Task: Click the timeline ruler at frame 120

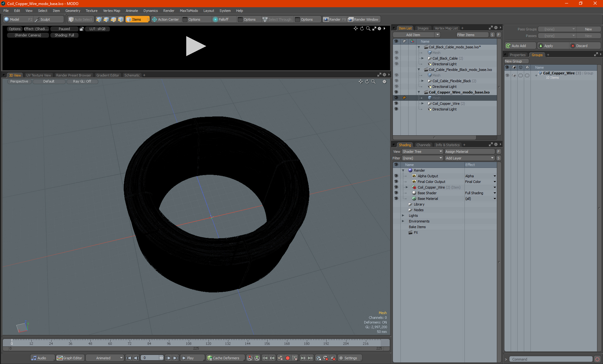Action: click(x=208, y=342)
